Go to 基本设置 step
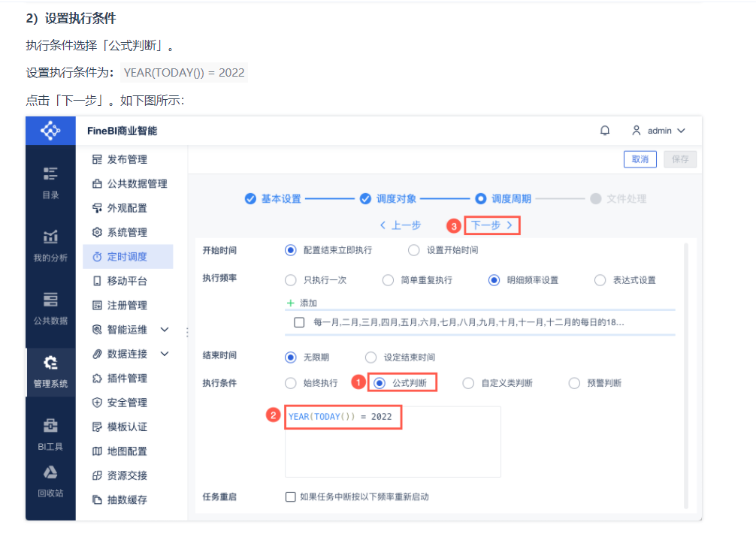Screen dimensions: 756x537 coord(273,198)
